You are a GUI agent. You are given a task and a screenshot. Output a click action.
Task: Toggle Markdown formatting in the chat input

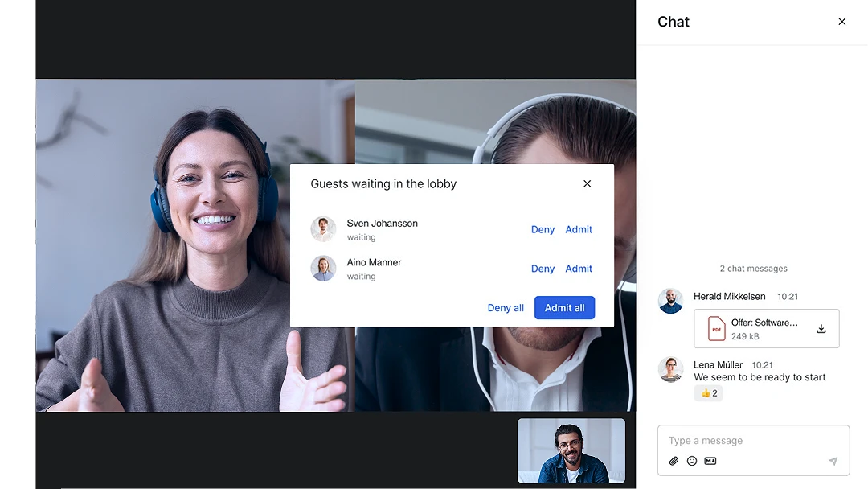click(x=710, y=461)
